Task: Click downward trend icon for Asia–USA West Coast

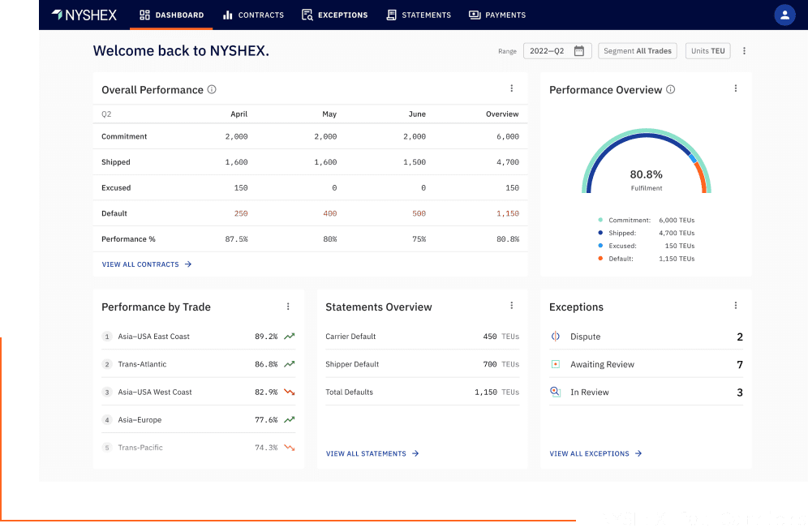Action: [290, 392]
